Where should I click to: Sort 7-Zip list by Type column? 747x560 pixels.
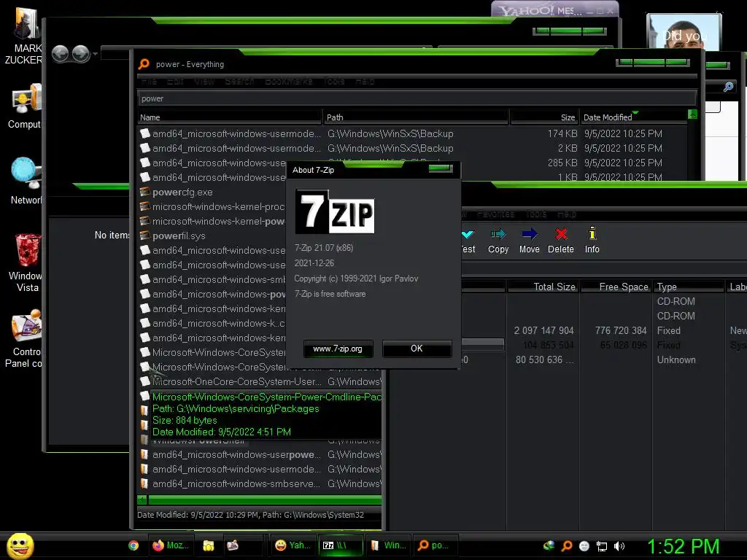[689, 287]
